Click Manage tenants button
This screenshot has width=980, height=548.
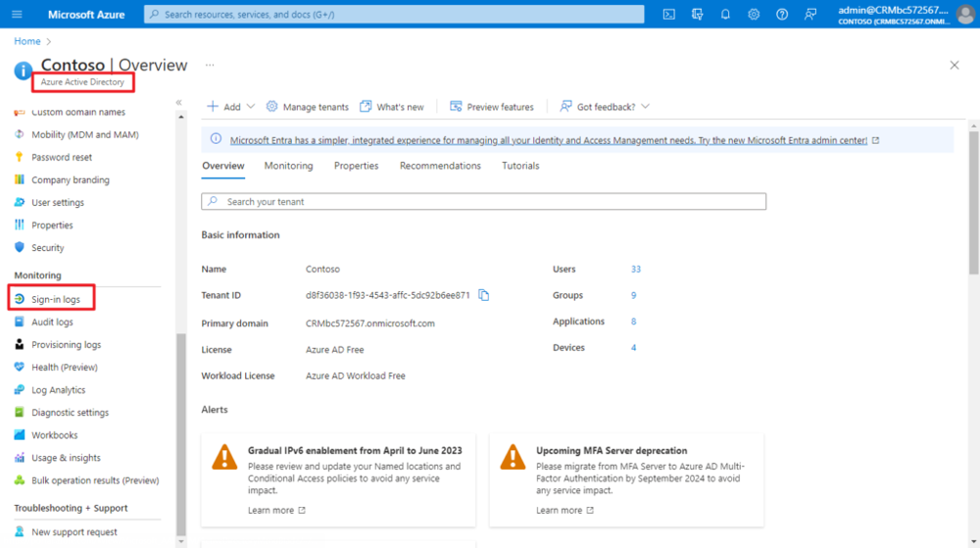(307, 107)
